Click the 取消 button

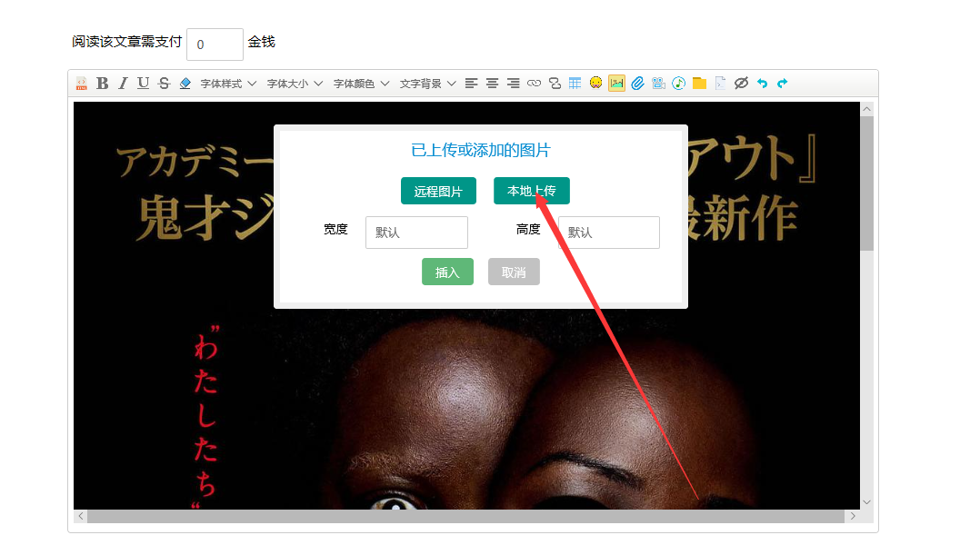[514, 272]
